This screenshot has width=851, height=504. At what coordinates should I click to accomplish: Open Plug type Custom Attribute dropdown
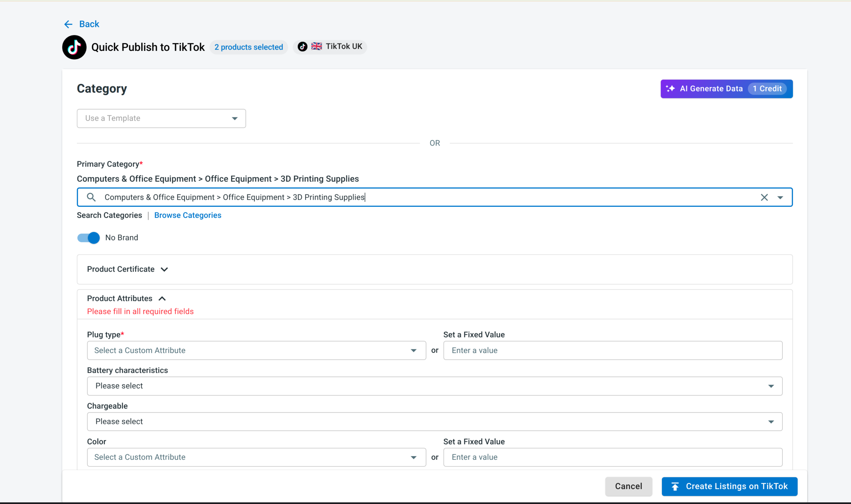pyautogui.click(x=256, y=350)
